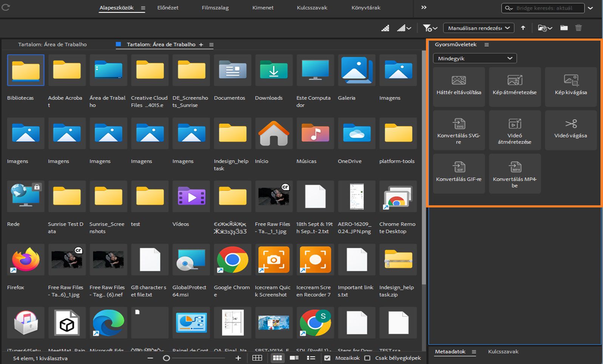Open the recent folders dropdown
Image resolution: width=603 pixels, height=364 pixels.
545,28
